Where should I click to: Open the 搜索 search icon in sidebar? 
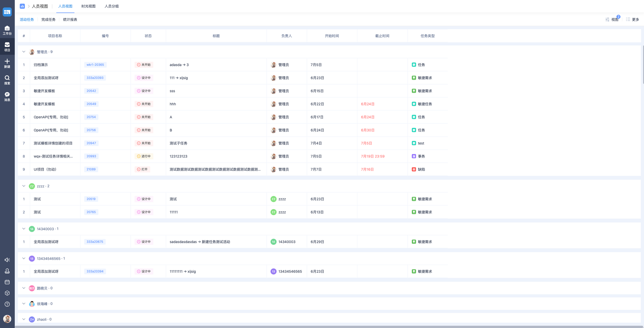pos(7,80)
